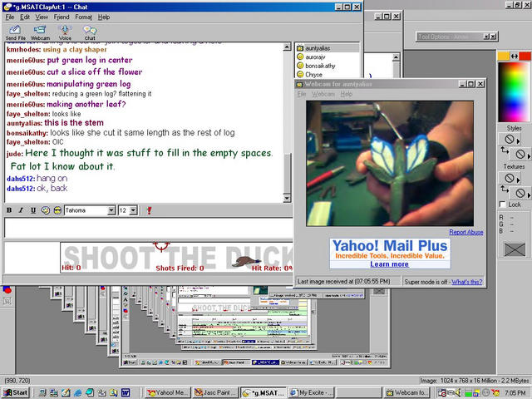The height and width of the screenshot is (399, 532).
Task: Click the volume speaker tray icon
Action: coord(458,392)
